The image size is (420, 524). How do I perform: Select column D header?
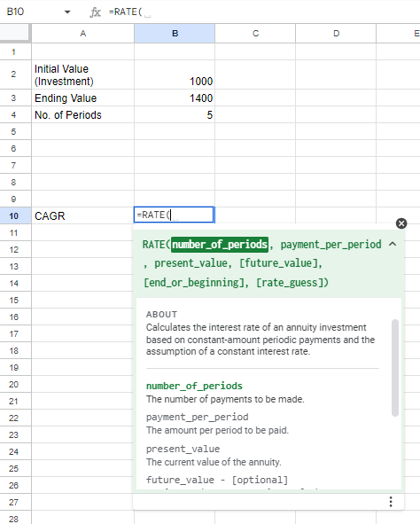pyautogui.click(x=336, y=34)
